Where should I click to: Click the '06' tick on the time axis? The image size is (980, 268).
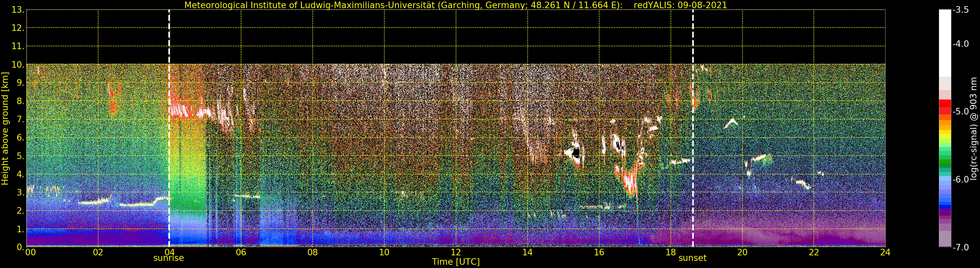tap(241, 252)
